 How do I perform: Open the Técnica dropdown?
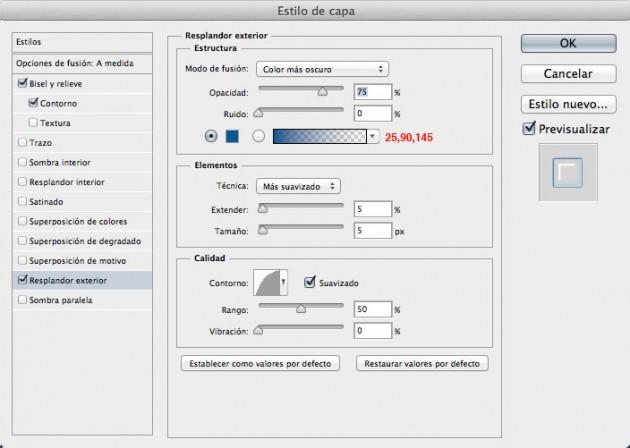point(298,186)
